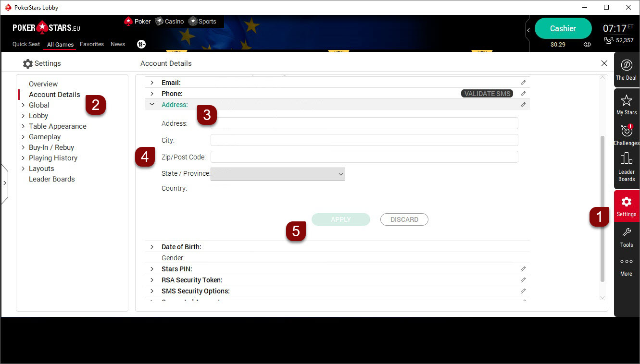Expand Table Appearance tree node
640x364 pixels.
click(23, 126)
